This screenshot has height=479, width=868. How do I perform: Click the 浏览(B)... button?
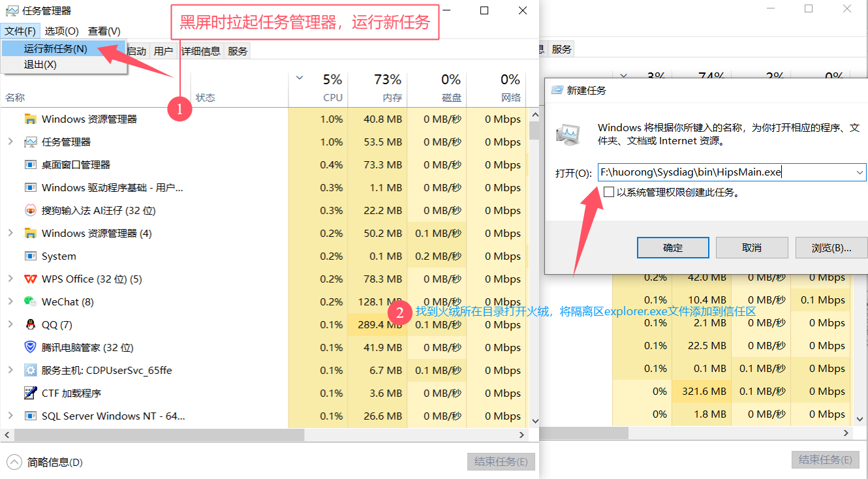[831, 248]
